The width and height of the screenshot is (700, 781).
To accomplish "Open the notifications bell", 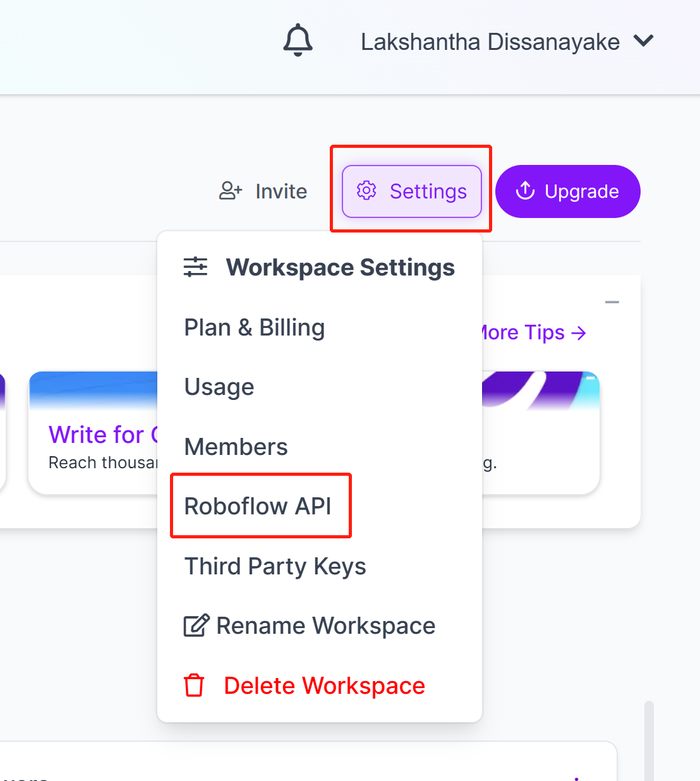I will pyautogui.click(x=298, y=41).
